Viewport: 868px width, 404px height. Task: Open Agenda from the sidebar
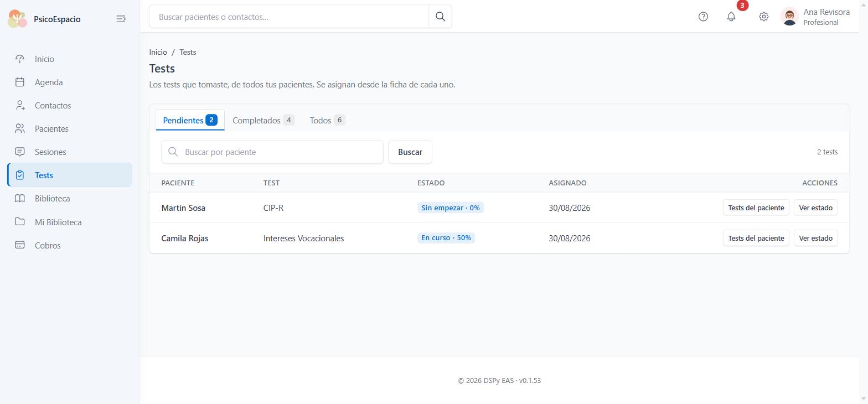click(70, 82)
